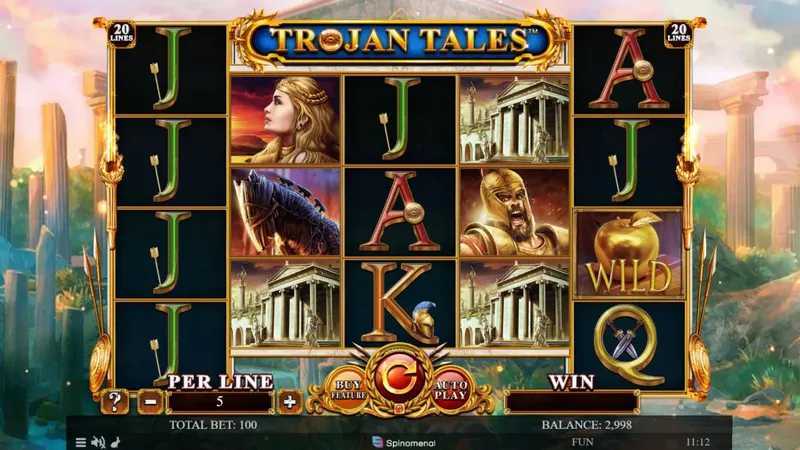800x450 pixels.
Task: Increase per line bet with plus
Action: point(289,402)
